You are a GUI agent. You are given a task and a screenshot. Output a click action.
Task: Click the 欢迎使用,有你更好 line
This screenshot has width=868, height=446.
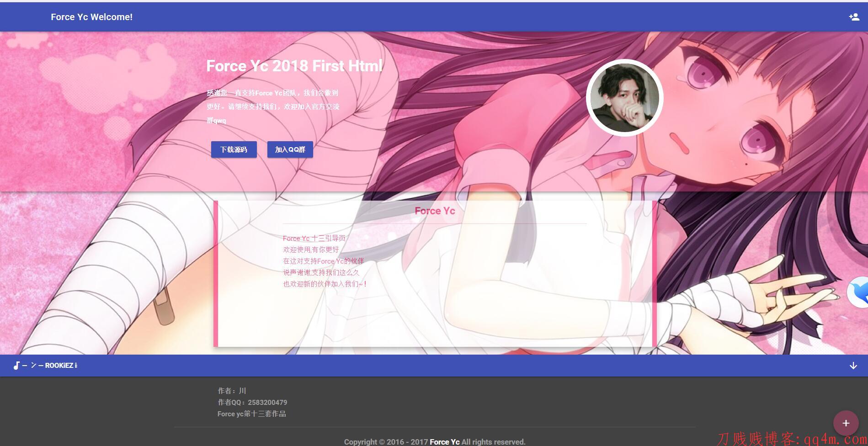tap(311, 250)
